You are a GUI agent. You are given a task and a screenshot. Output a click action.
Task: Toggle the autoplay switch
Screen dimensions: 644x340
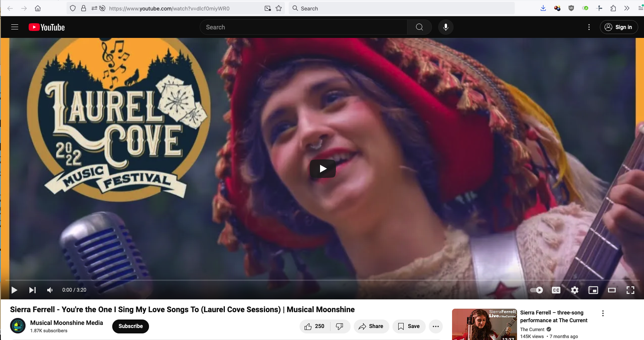(x=536, y=290)
